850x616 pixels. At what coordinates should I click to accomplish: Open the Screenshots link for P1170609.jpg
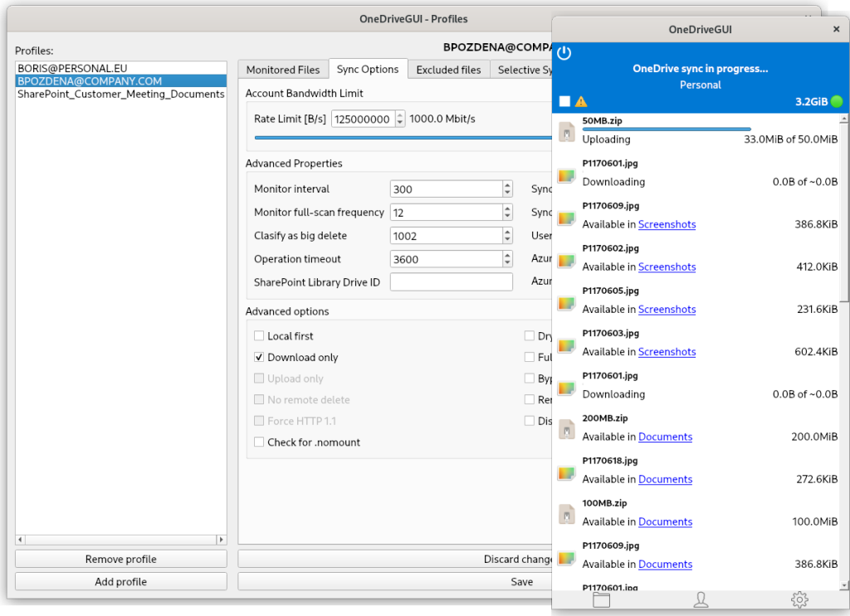pos(667,224)
